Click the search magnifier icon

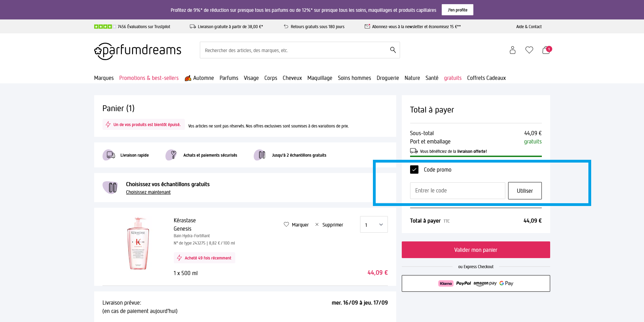click(393, 50)
